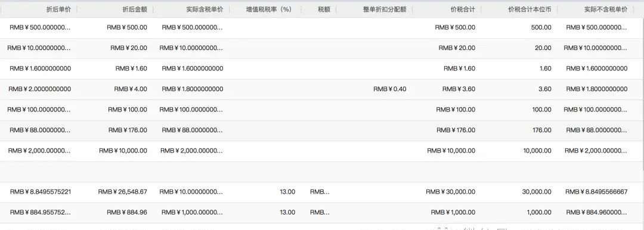Click RMB¥1.6000000000 in the 实际含税单价 column
Viewport: 644px width, 230px height.
[193, 69]
